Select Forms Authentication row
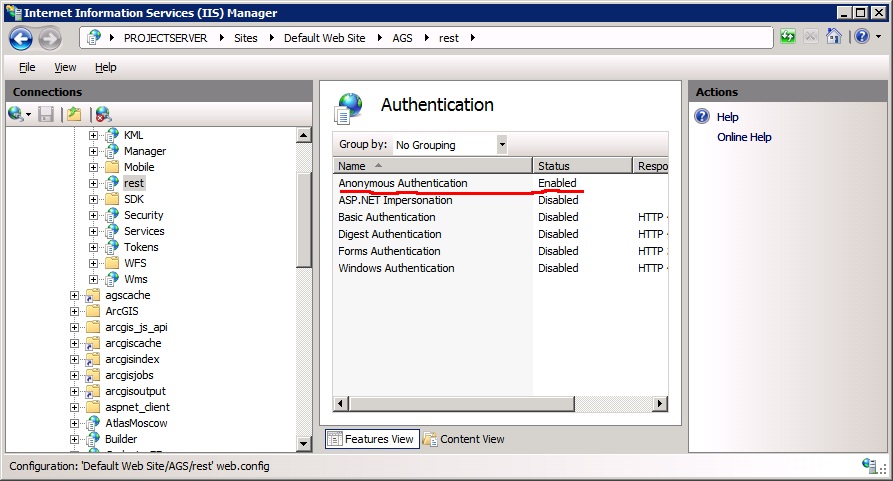This screenshot has height=481, width=893. [501, 251]
